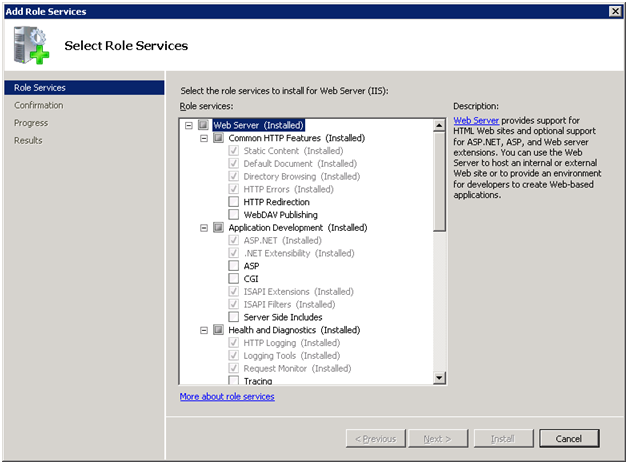Screen dimensions: 628x464
Task: Check the HTTP Redirection checkbox
Action: pyautogui.click(x=234, y=202)
